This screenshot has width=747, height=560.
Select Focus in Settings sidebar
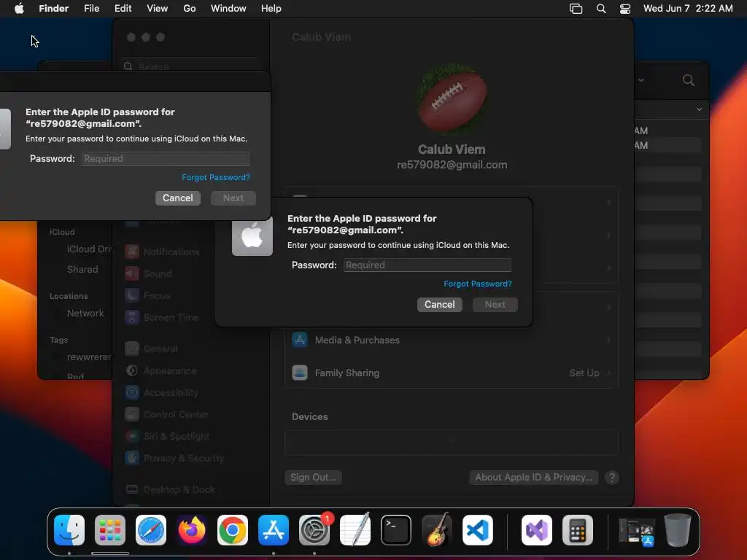coord(147,296)
